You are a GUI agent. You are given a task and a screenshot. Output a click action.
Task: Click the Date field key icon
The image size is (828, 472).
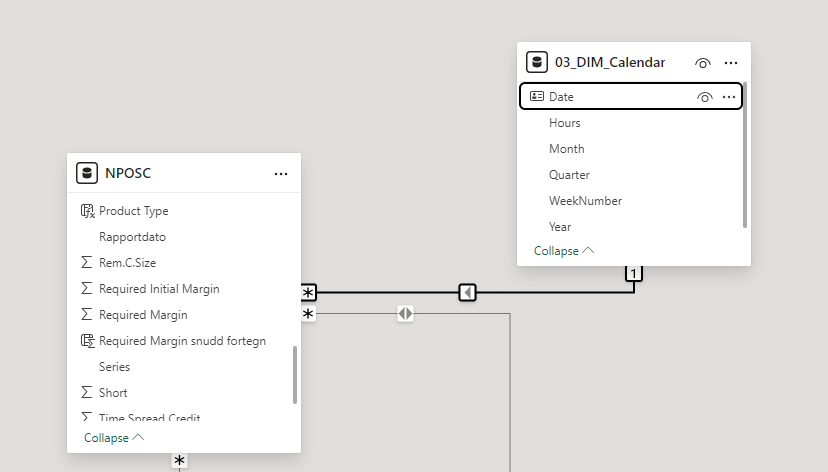(537, 96)
